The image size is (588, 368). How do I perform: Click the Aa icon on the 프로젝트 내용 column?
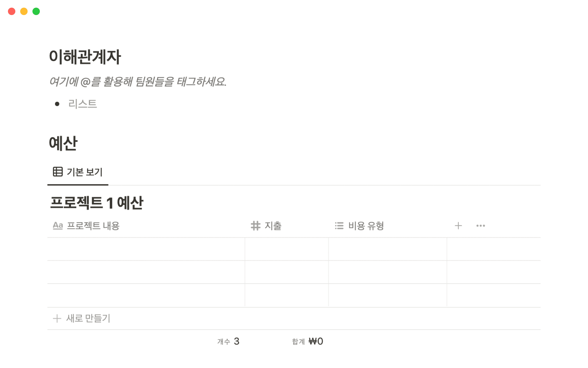coord(58,226)
